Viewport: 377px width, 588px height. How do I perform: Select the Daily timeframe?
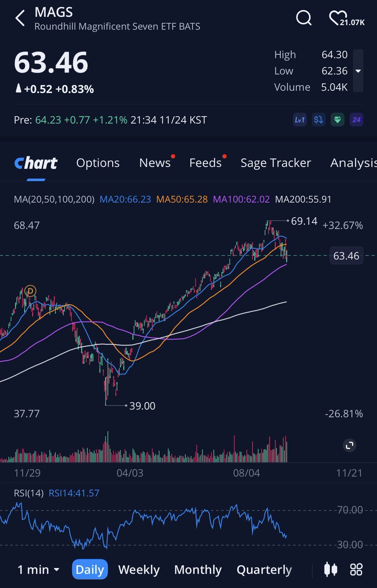(x=90, y=570)
